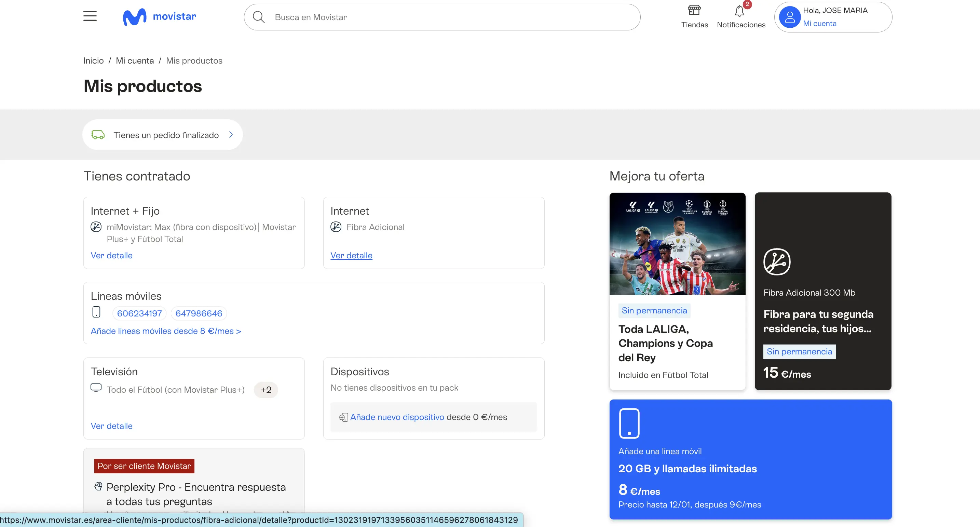Go to Mi cuenta breadcrumb

point(135,61)
